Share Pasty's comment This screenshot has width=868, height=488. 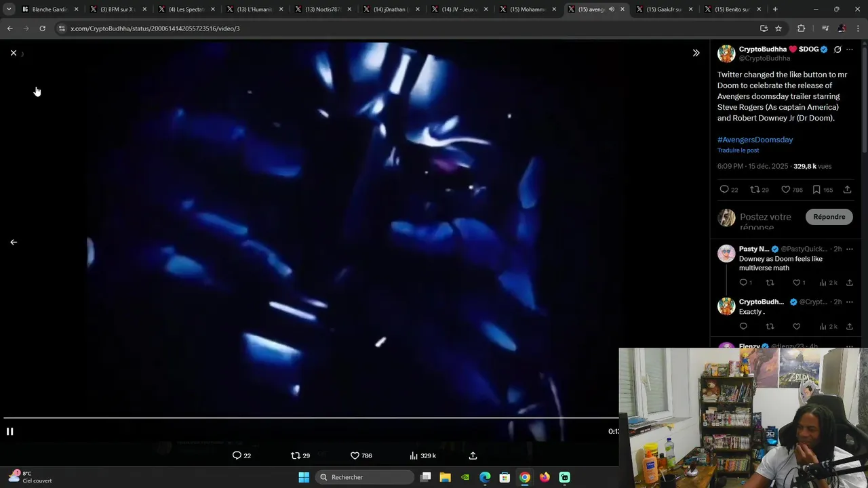(x=849, y=283)
